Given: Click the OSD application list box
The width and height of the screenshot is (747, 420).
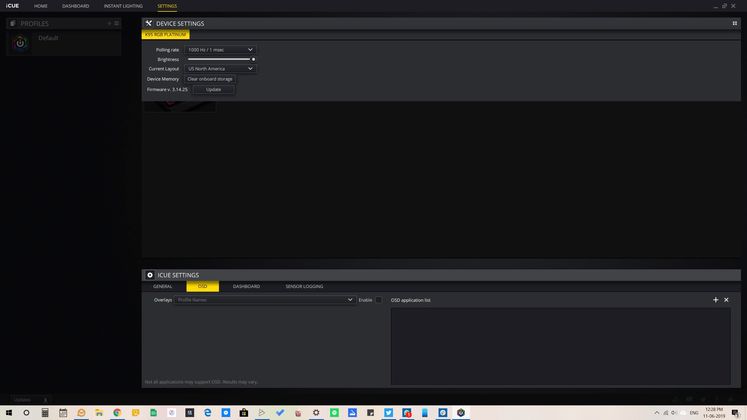Looking at the screenshot, I should (x=560, y=346).
